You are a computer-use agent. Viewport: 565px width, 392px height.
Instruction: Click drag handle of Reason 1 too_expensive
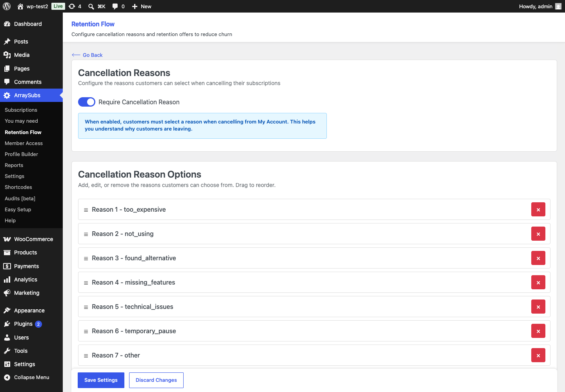point(86,210)
